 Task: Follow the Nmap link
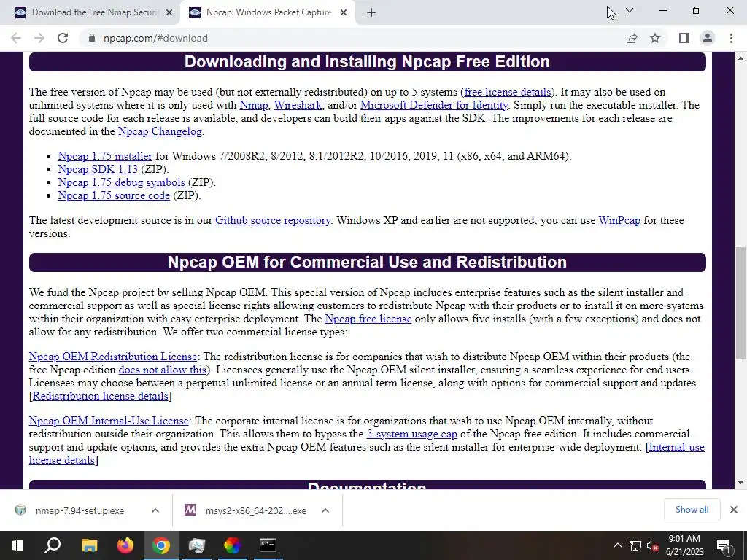[253, 105]
